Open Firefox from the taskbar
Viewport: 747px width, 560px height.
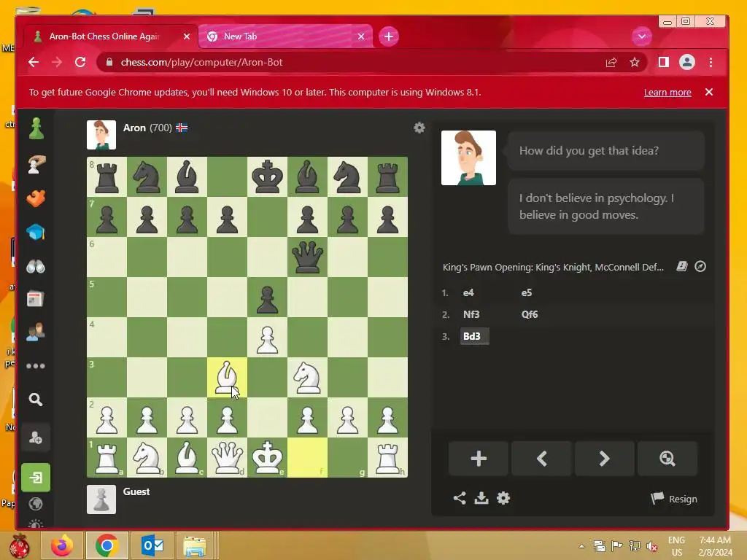pyautogui.click(x=62, y=545)
